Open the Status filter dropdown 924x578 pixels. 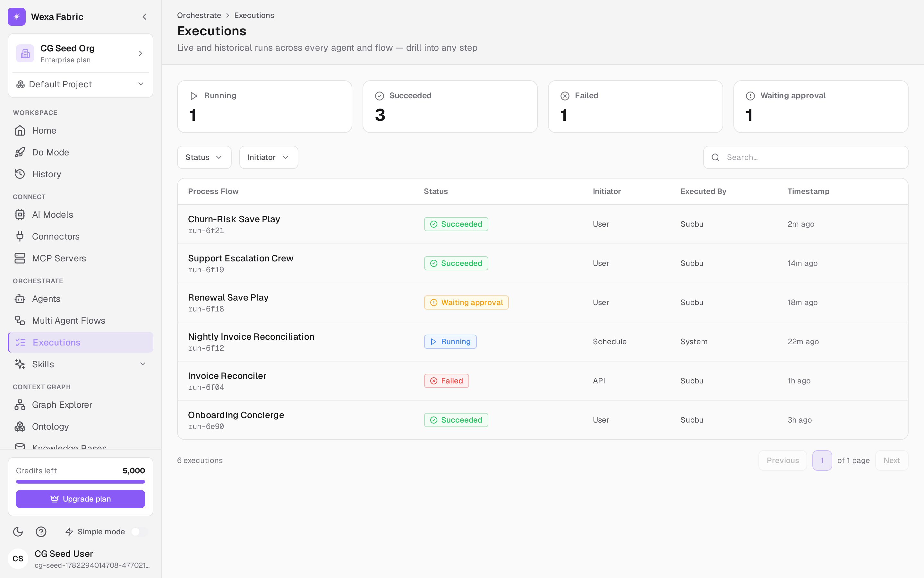coord(204,157)
